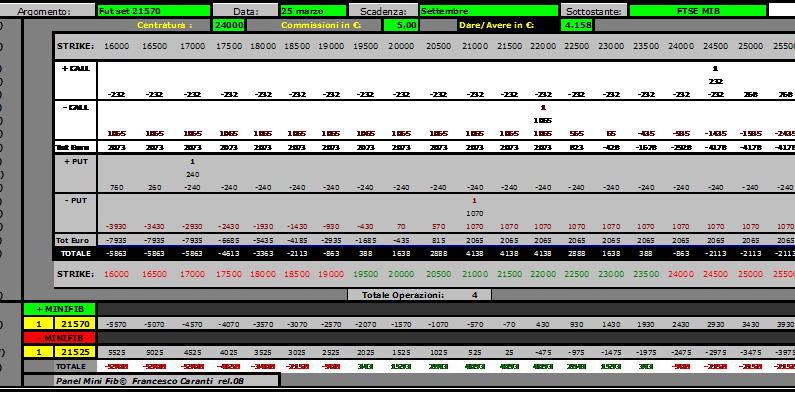Click the Sottostante cell FTSE MIB

point(698,11)
